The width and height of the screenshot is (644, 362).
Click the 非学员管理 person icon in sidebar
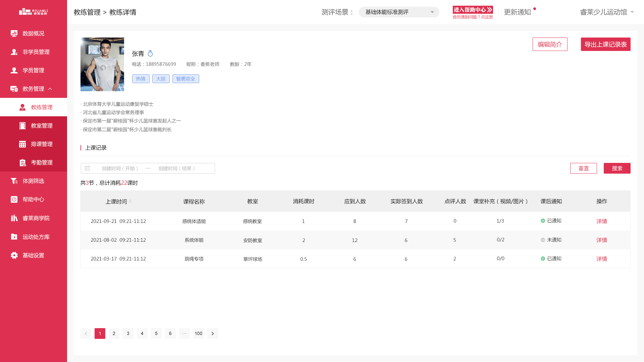pyautogui.click(x=14, y=52)
